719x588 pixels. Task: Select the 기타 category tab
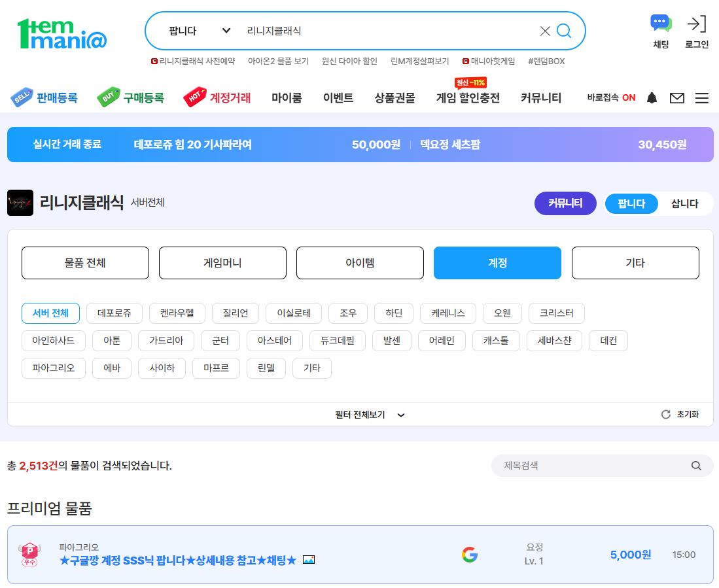[x=635, y=263]
